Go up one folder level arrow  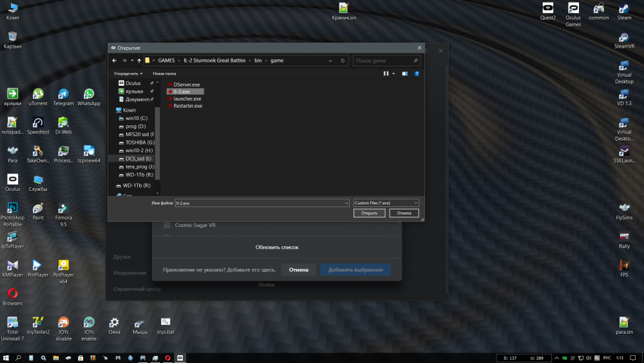click(x=139, y=61)
